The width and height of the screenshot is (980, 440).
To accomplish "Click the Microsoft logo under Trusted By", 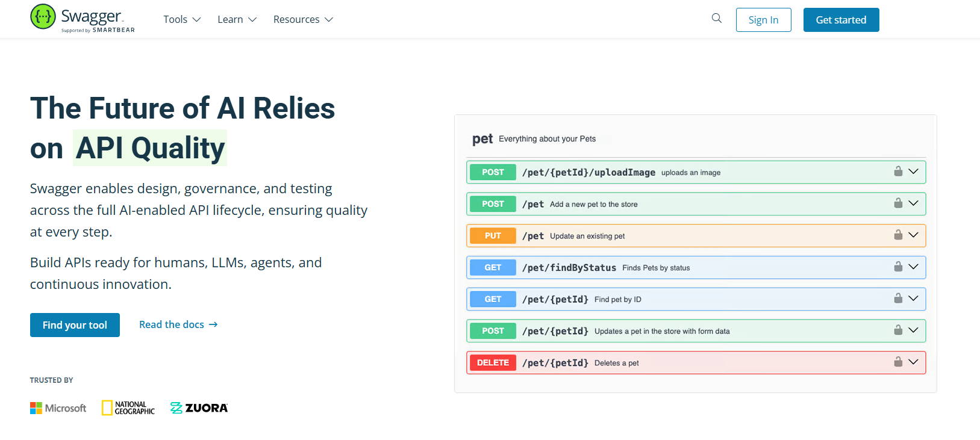I will 58,408.
